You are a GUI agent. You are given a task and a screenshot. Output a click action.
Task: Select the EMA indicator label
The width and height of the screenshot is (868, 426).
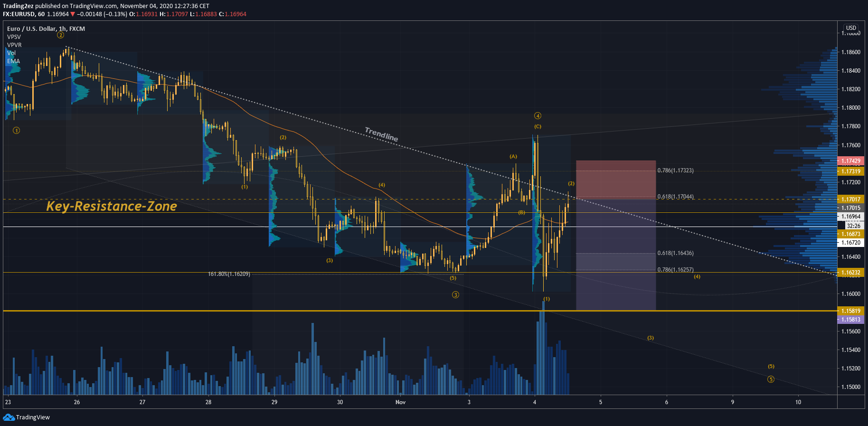pos(13,61)
